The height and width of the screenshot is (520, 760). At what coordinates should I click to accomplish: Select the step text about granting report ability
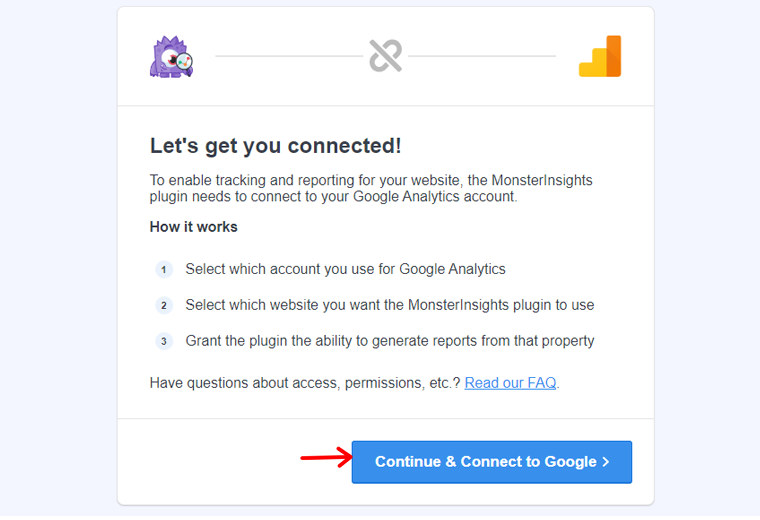click(x=390, y=341)
